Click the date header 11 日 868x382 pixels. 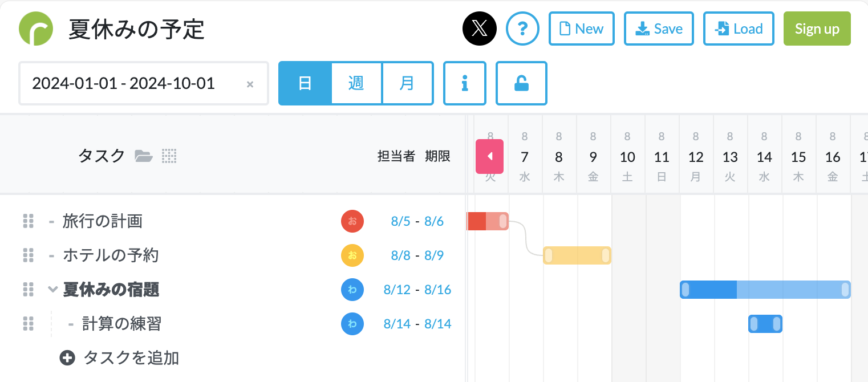tap(662, 157)
